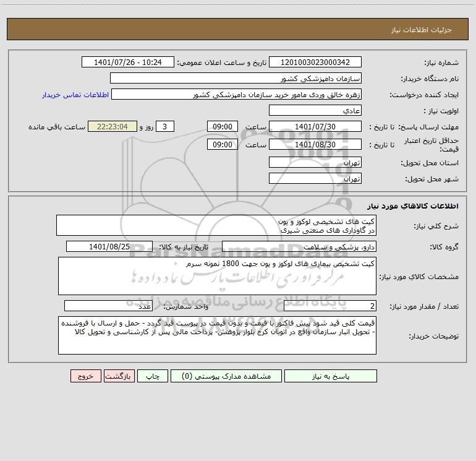The width and height of the screenshot is (476, 461).
Task: Click the goods group field دارو، پزشکی و سلامت
Action: click(x=299, y=246)
